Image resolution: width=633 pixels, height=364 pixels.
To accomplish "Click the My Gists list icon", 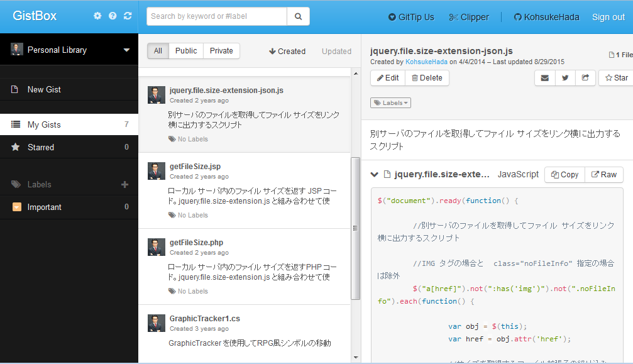I will click(x=16, y=124).
